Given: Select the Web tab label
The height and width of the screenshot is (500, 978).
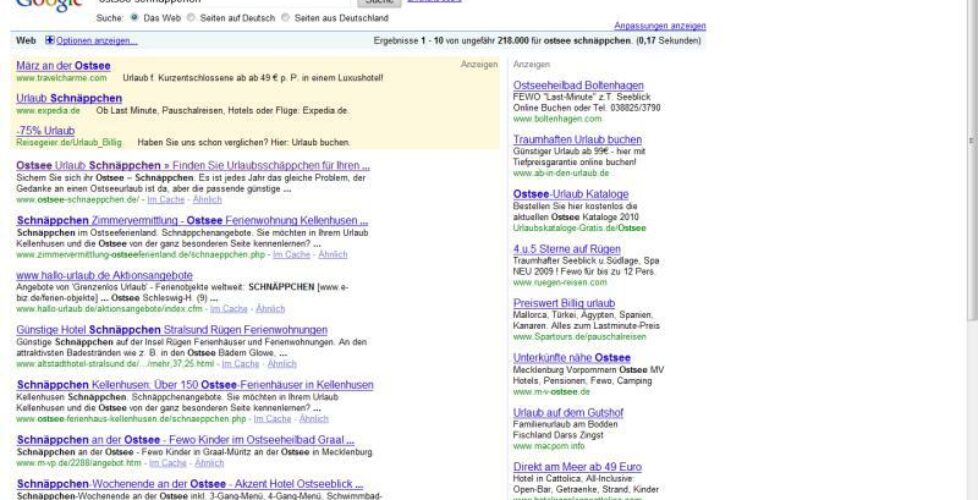Looking at the screenshot, I should click(26, 41).
